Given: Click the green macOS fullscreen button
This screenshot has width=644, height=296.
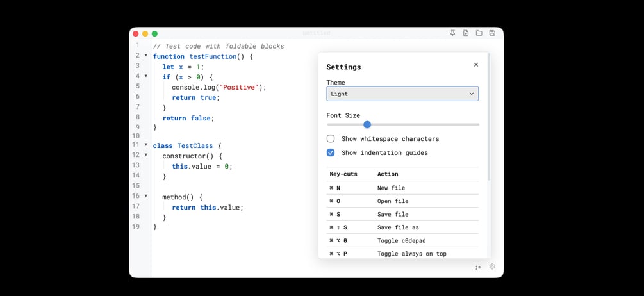Looking at the screenshot, I should [154, 33].
